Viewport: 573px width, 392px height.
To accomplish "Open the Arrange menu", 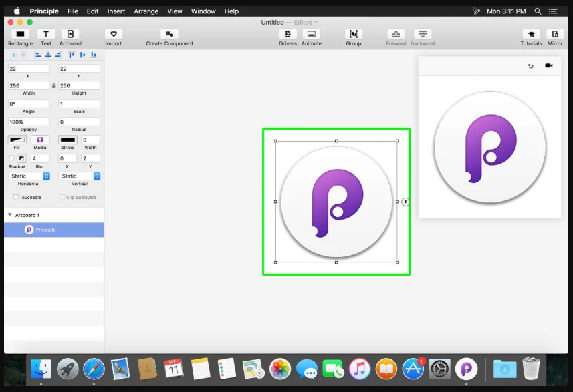I will click(x=146, y=11).
